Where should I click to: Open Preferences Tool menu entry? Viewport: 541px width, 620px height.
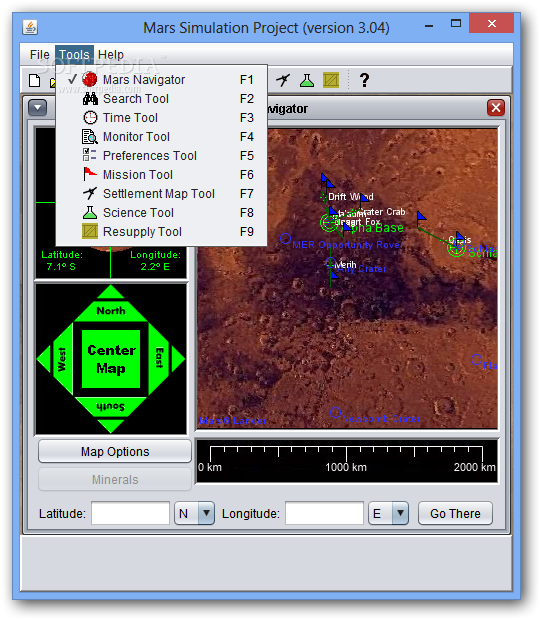tap(161, 155)
